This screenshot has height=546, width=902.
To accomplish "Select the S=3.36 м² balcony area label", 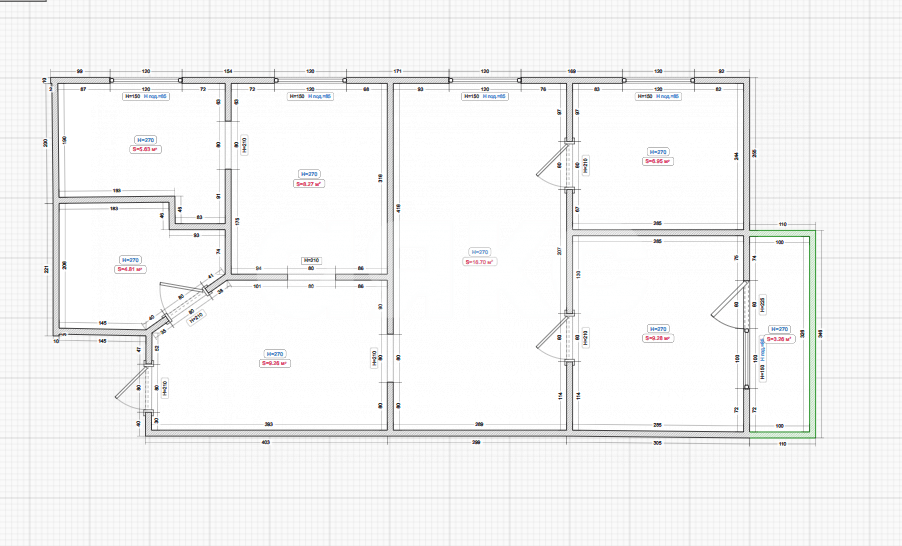I will tap(778, 338).
